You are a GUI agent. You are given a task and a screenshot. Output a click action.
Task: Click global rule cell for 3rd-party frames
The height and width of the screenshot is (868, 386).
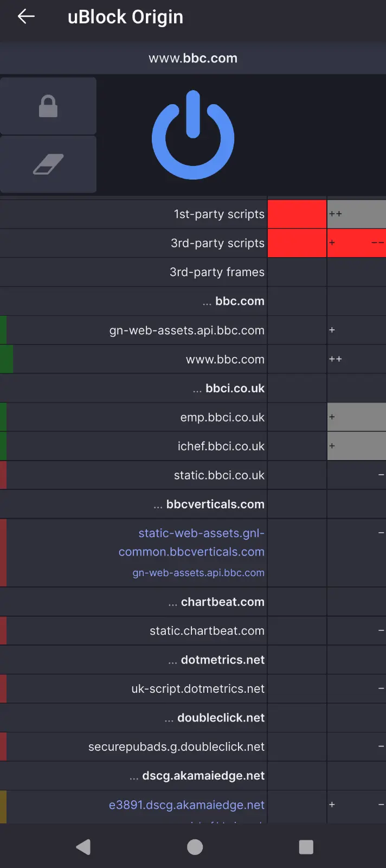point(297,272)
